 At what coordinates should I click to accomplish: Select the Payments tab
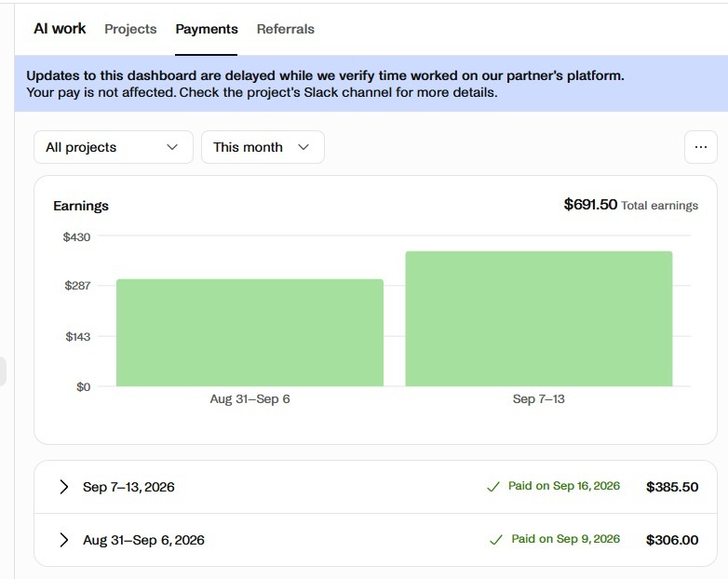pos(207,29)
